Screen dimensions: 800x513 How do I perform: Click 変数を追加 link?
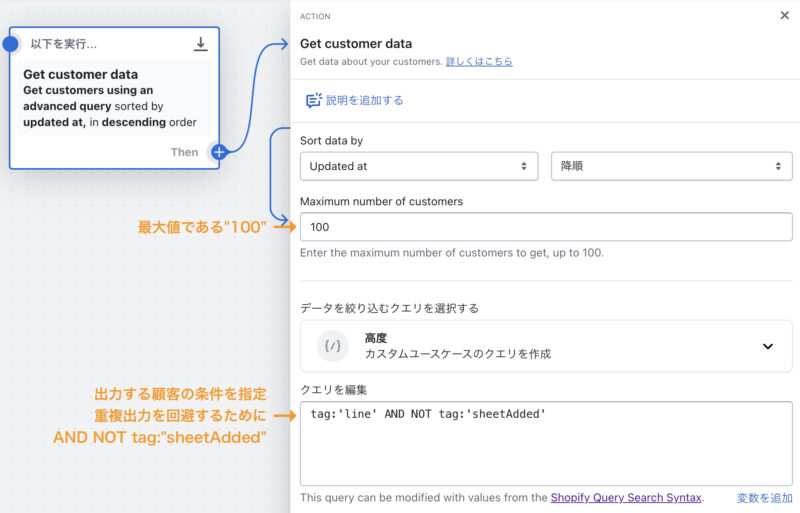coord(764,498)
